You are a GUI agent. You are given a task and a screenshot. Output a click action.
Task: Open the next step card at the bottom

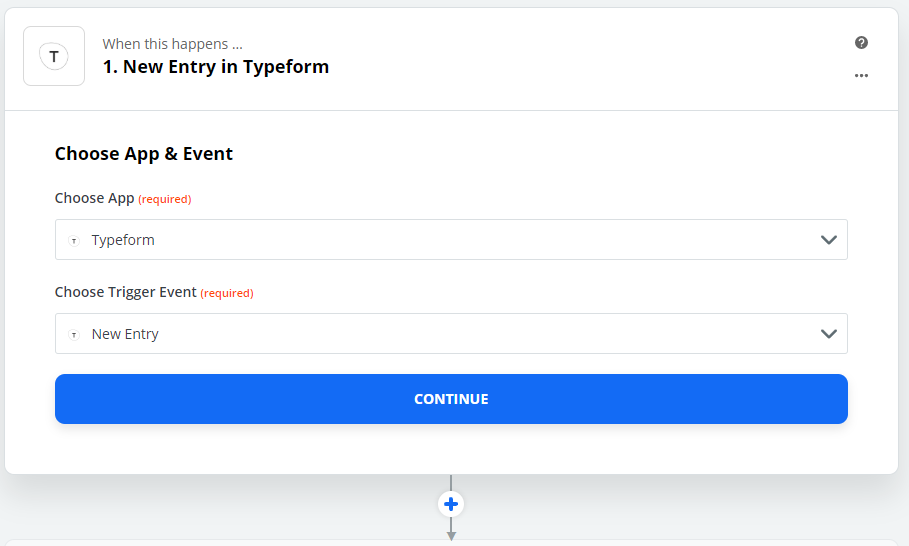pyautogui.click(x=450, y=543)
